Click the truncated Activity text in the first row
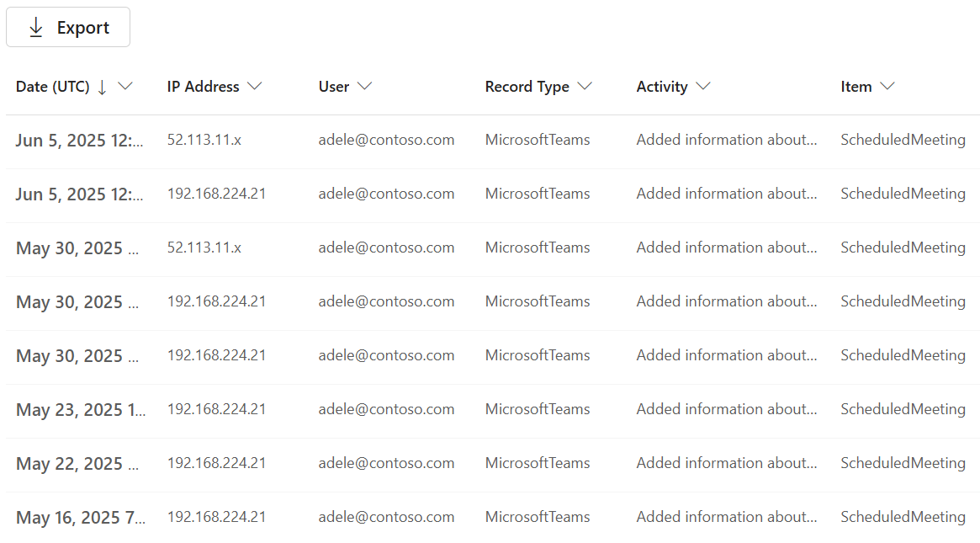The height and width of the screenshot is (543, 980). pyautogui.click(x=727, y=140)
